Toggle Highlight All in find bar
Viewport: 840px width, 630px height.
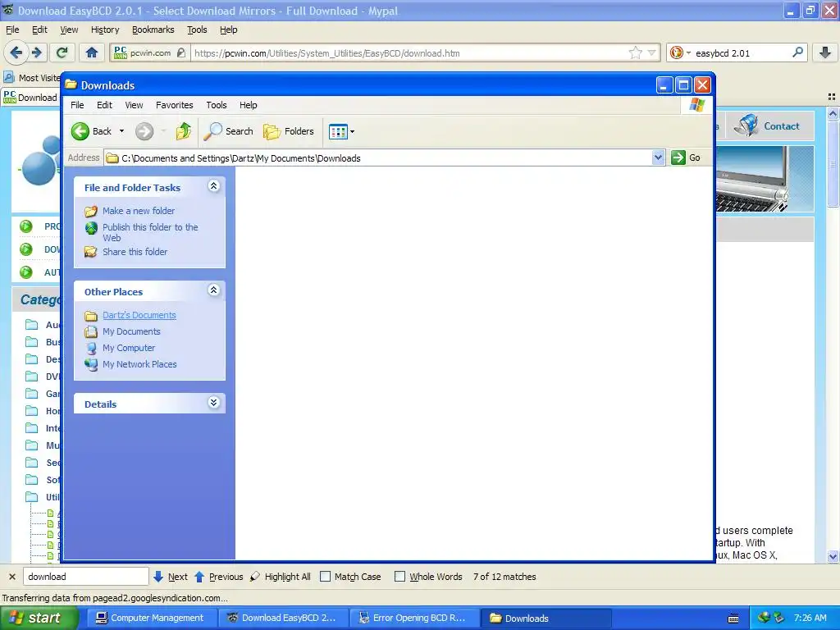click(x=281, y=577)
